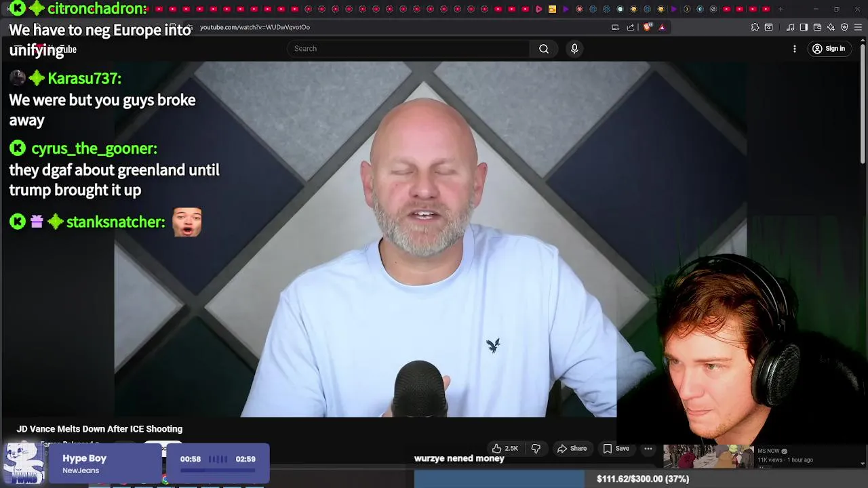Click the stanksnatcher face emote
The width and height of the screenshot is (868, 488).
[x=186, y=222]
